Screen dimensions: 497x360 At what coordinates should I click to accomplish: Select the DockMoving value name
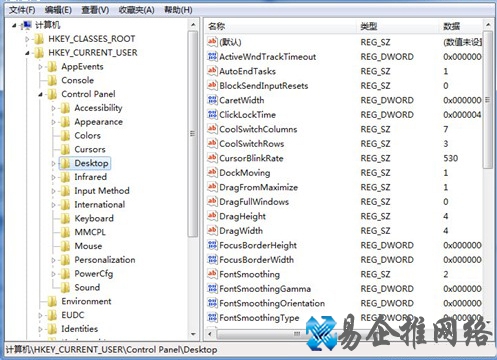245,173
